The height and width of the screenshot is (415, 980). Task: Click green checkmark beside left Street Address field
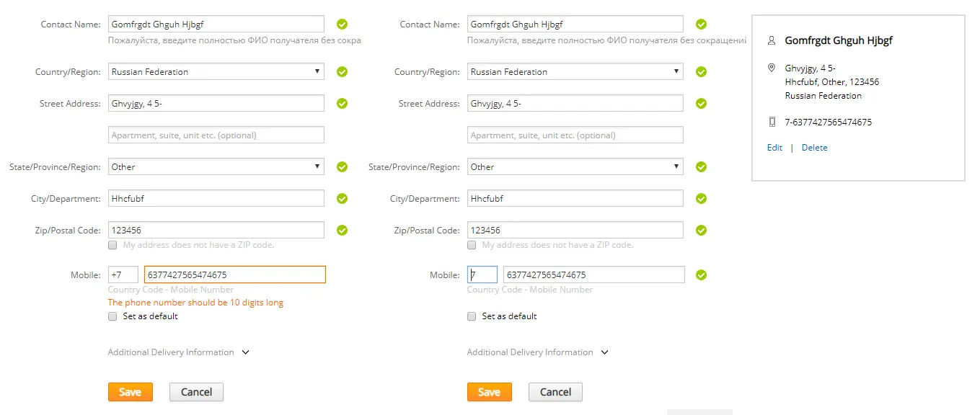click(343, 103)
